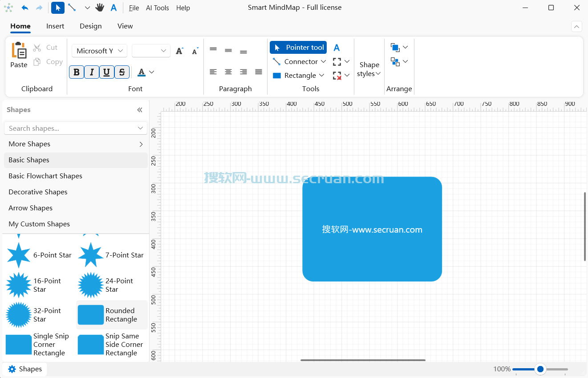Switch to the Insert tab
The image size is (588, 378).
[55, 26]
